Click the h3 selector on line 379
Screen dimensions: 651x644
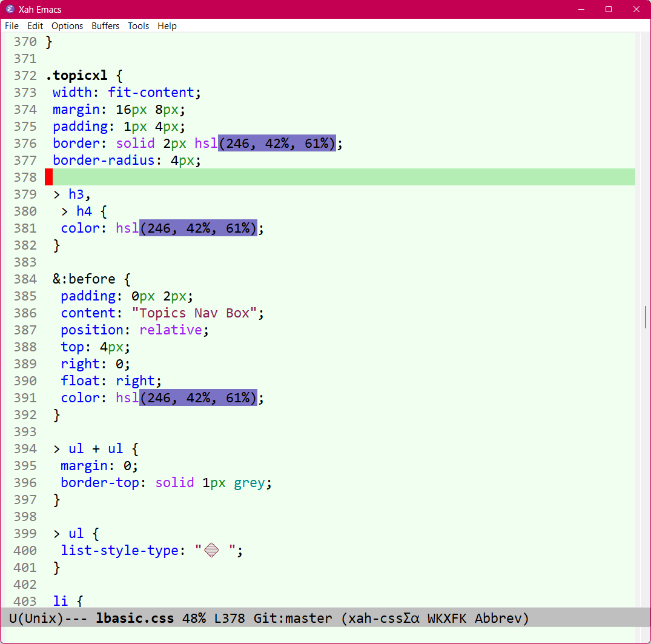pos(76,194)
